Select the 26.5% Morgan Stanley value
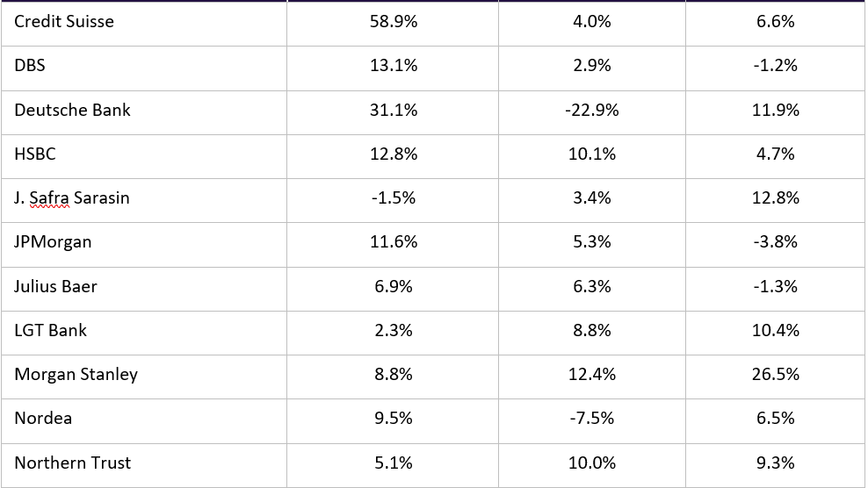The image size is (868, 488). pyautogui.click(x=776, y=374)
